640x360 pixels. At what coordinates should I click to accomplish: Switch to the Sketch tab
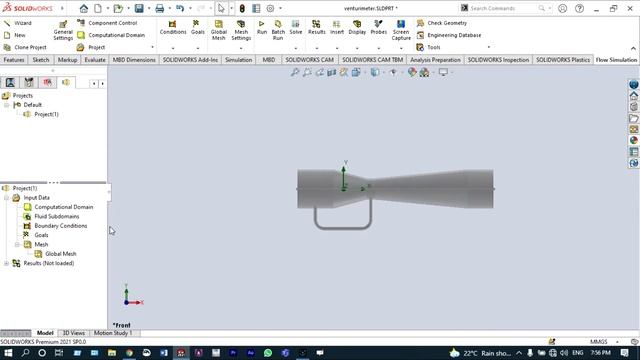[41, 60]
